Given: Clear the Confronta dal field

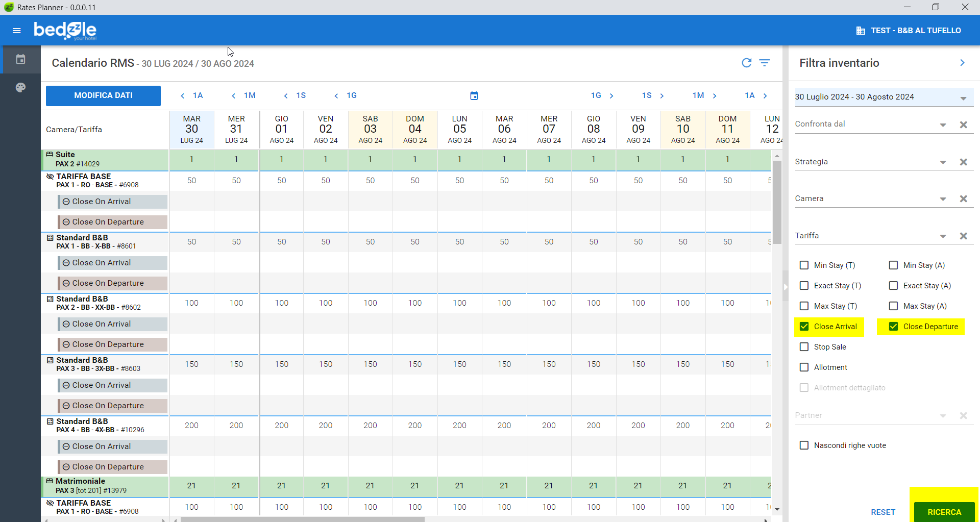Looking at the screenshot, I should tap(964, 125).
